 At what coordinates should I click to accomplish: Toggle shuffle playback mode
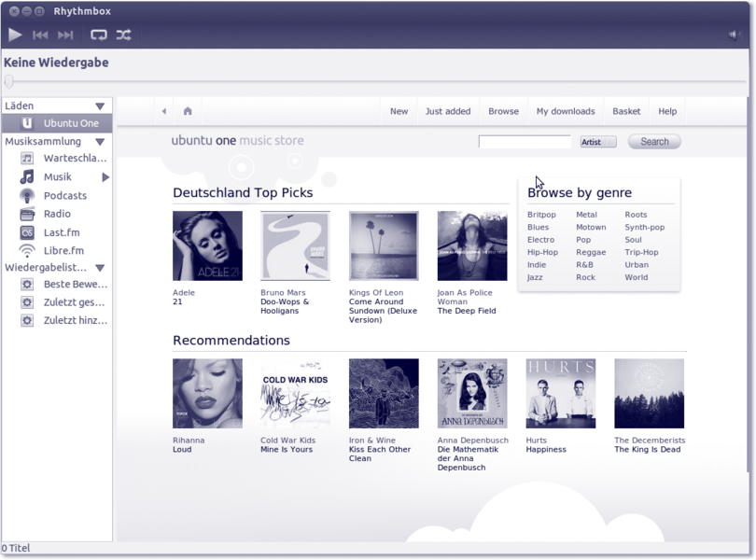click(123, 35)
